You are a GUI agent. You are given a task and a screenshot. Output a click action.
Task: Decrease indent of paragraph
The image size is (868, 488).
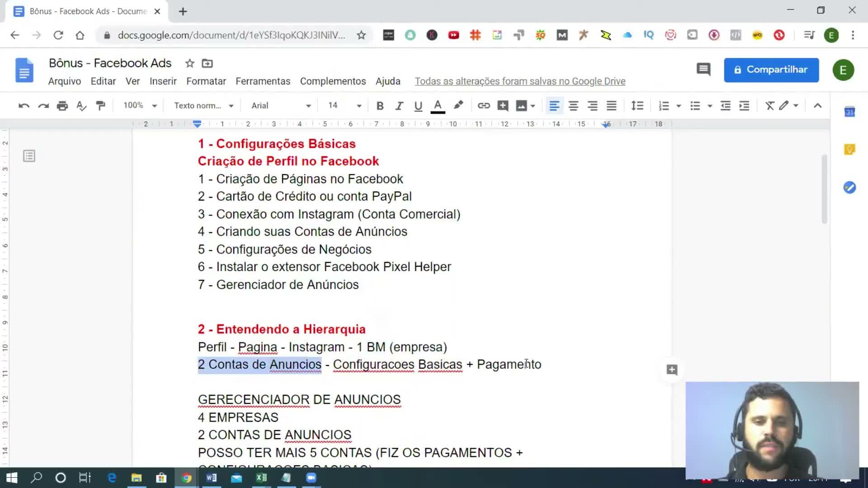725,106
